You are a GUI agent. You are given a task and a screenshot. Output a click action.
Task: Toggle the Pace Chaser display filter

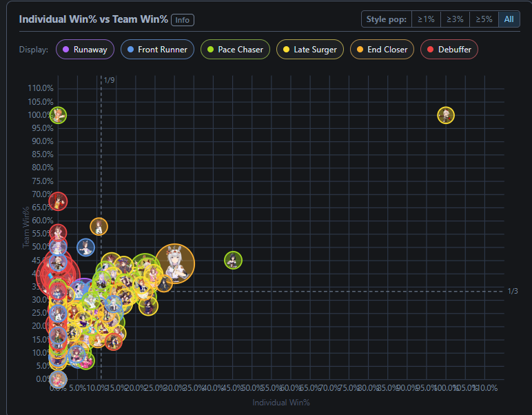click(235, 50)
